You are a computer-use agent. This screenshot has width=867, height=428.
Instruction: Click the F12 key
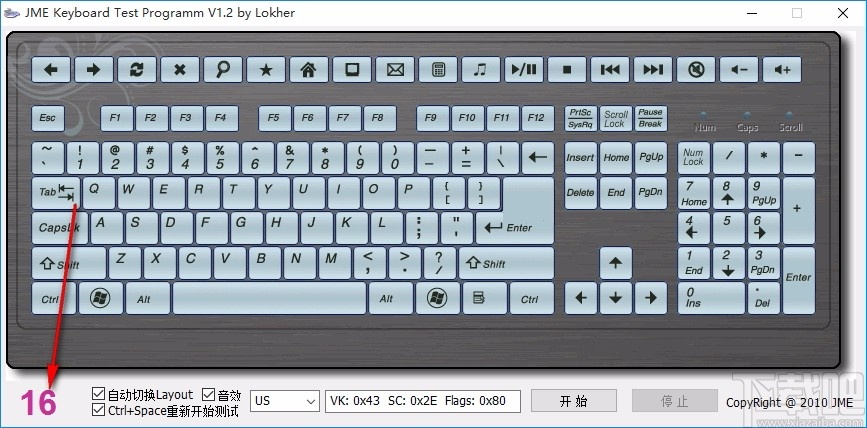[537, 118]
